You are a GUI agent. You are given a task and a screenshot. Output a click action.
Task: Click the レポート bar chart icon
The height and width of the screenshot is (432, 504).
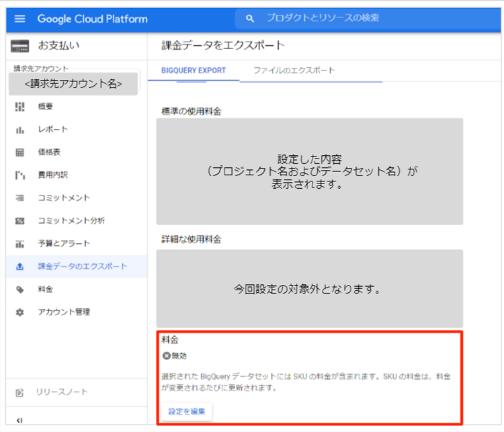click(19, 130)
